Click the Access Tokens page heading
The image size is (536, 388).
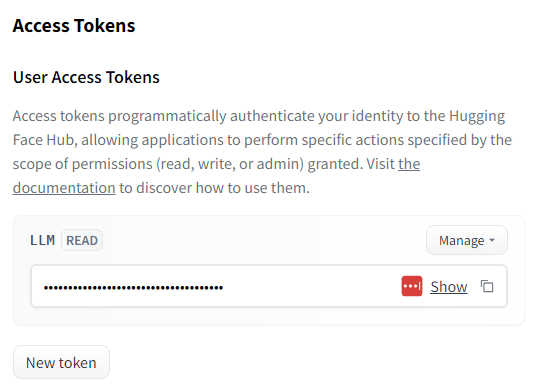point(74,26)
